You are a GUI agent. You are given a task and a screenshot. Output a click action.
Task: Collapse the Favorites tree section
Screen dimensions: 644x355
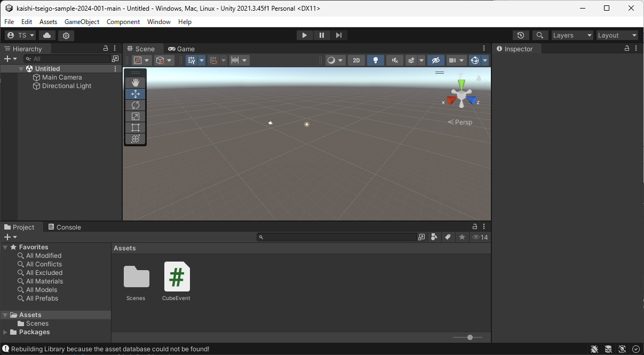(5, 247)
